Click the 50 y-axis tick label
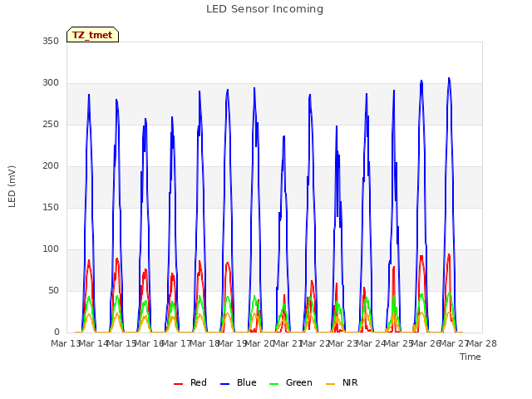The height and width of the screenshot is (399, 532). point(53,291)
